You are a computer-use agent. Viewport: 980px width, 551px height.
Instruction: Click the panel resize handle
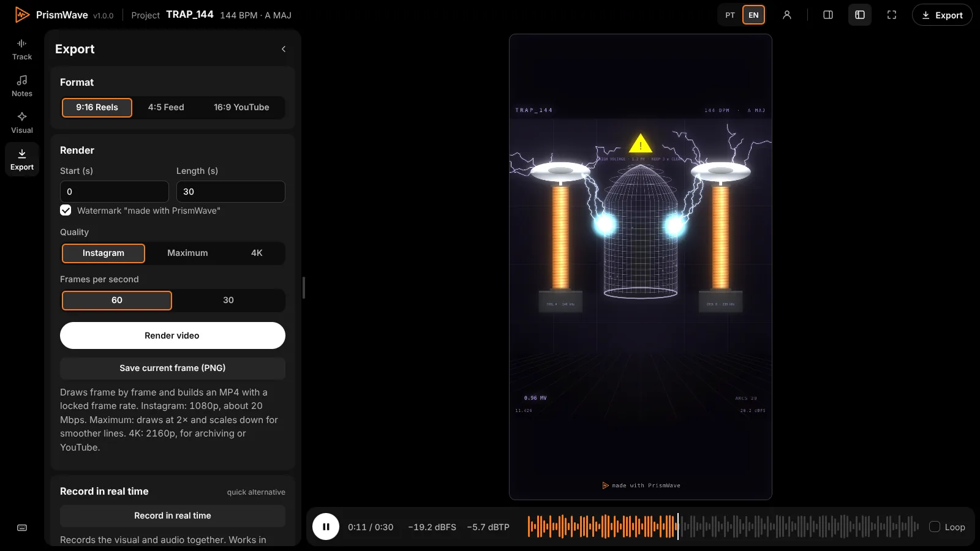[304, 288]
